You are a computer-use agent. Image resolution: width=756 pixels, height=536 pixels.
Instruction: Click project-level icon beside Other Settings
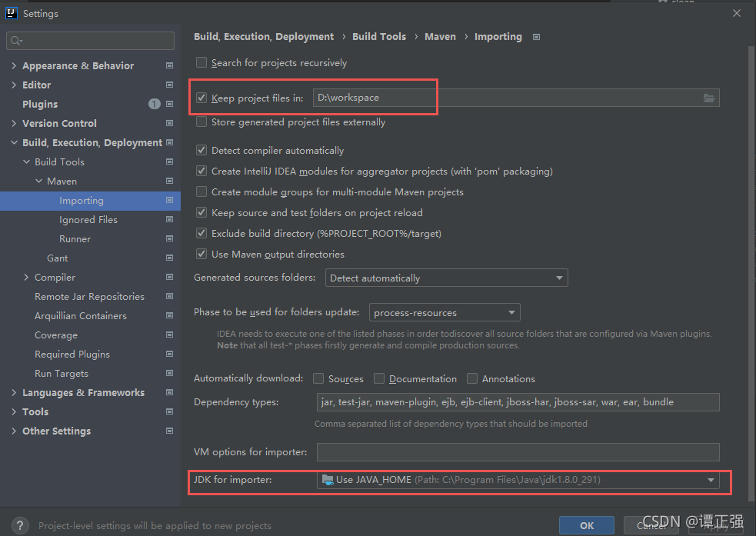coord(170,431)
